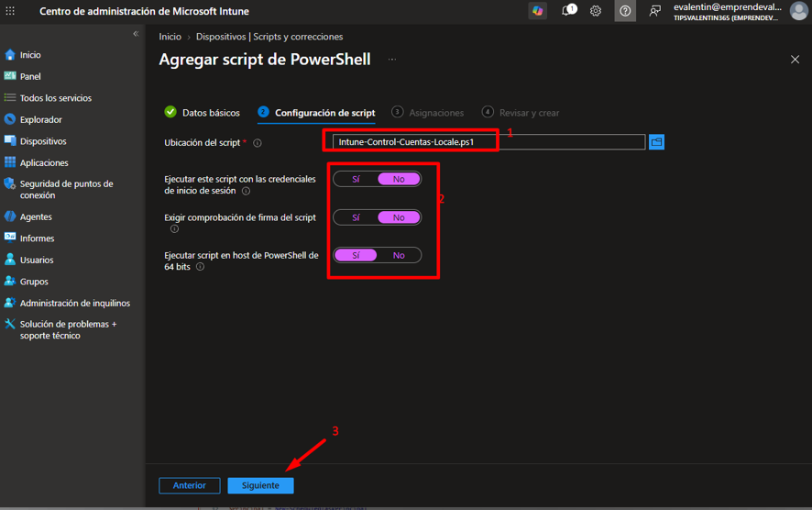
Task: Click the Aplicaciones grid icon
Action: click(10, 162)
